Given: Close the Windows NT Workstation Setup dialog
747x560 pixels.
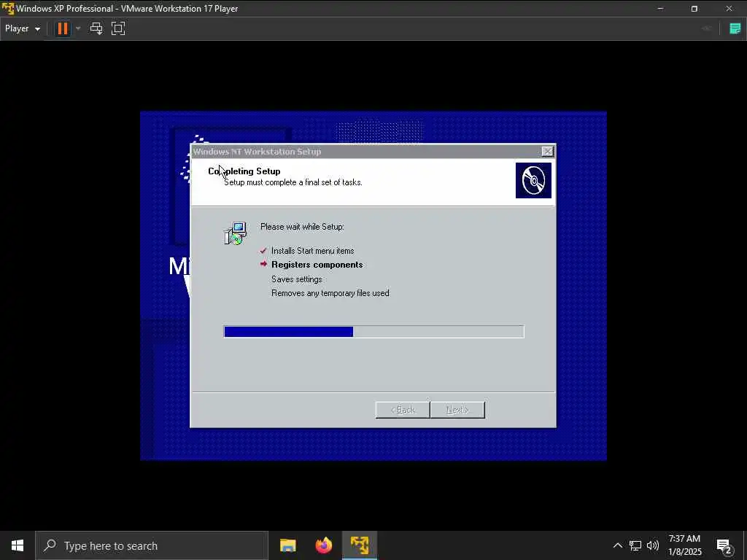Looking at the screenshot, I should tap(547, 152).
